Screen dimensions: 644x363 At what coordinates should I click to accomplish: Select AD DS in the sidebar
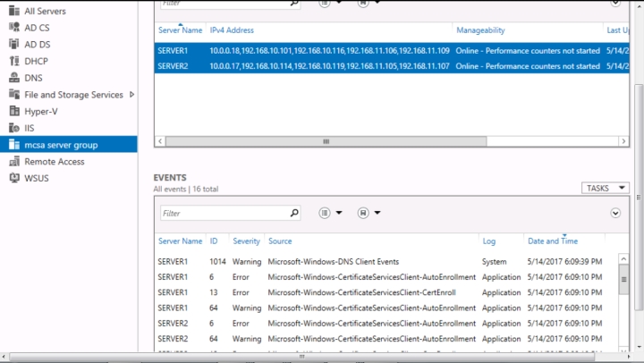[36, 44]
